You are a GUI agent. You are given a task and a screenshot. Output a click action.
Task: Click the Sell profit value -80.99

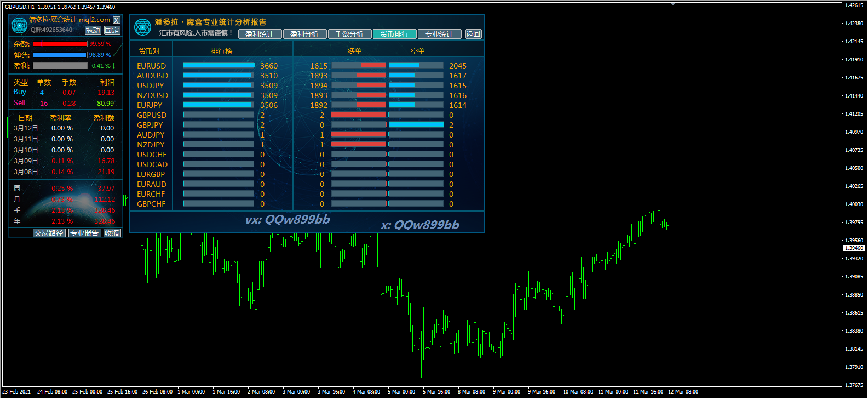click(x=104, y=103)
